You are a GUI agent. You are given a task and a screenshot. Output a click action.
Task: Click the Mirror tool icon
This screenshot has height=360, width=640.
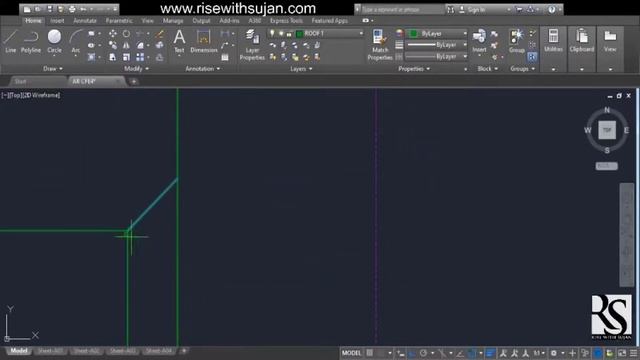127,45
